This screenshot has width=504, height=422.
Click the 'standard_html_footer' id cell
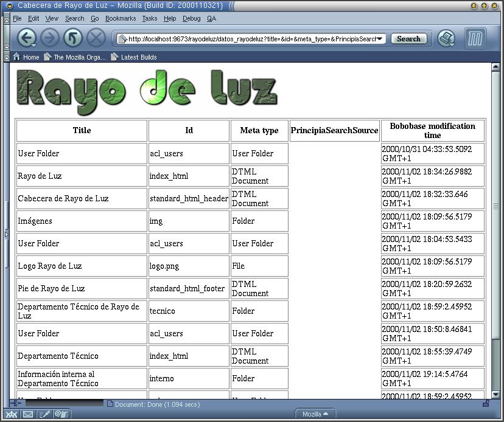coord(189,288)
